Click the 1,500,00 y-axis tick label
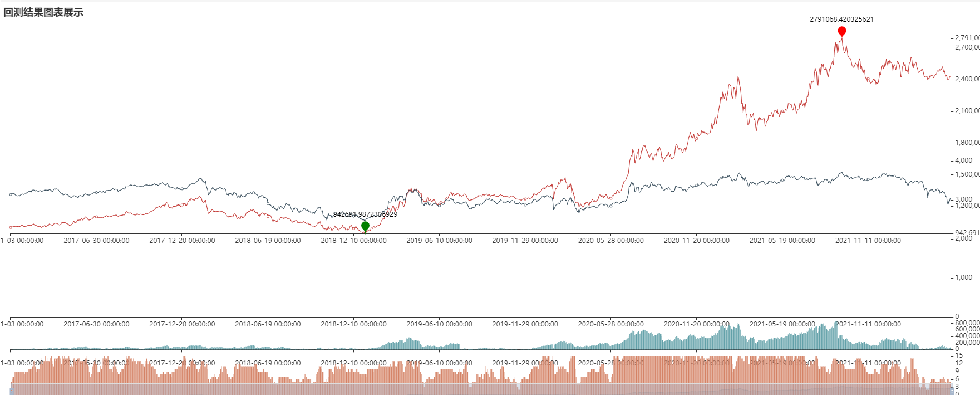This screenshot has width=980, height=400. [967, 174]
